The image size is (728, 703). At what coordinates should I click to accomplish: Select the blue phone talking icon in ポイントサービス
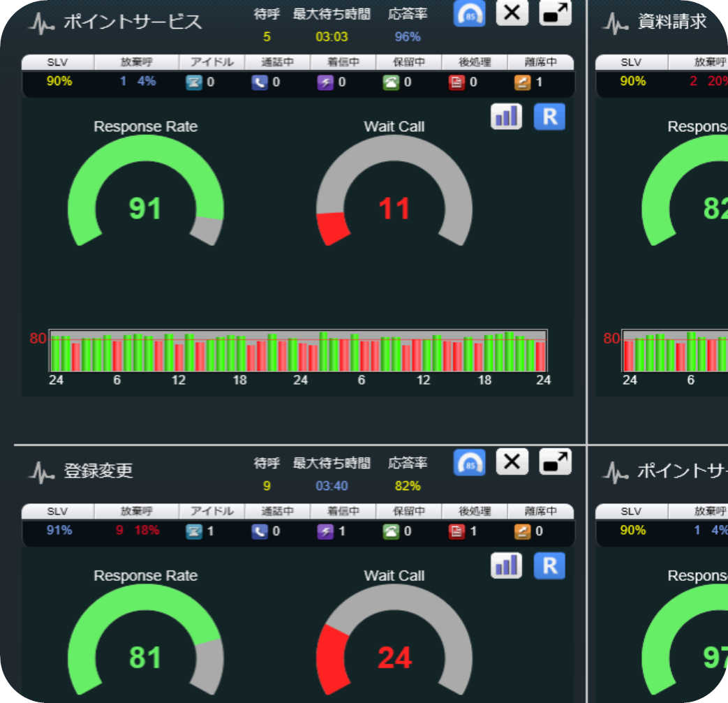coord(260,82)
